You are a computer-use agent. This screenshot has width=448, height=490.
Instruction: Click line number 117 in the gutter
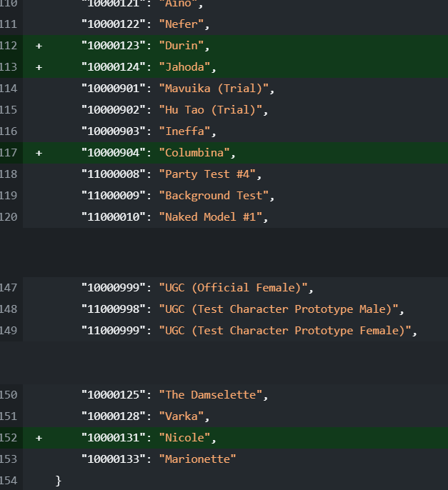[x=9, y=153]
